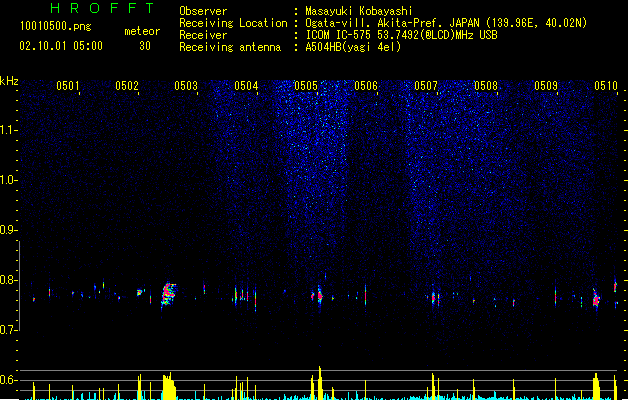
Task: Click the 0.8 kHz axis label
Action: [8, 280]
